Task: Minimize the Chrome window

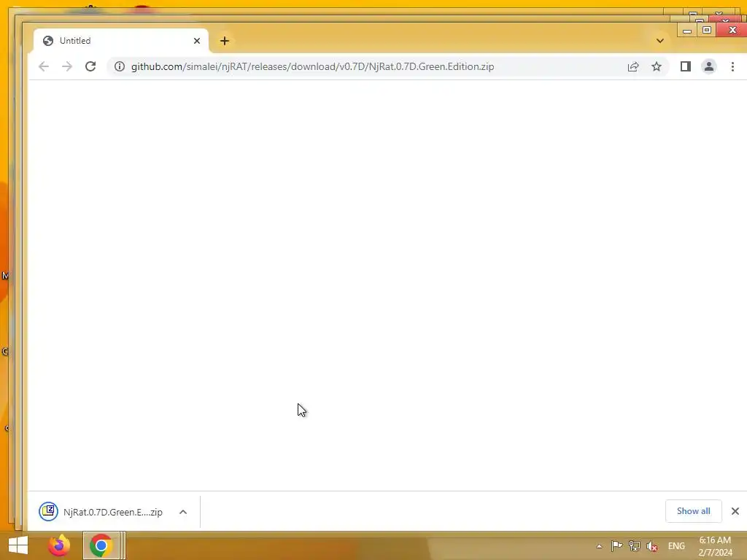Action: coord(687,31)
